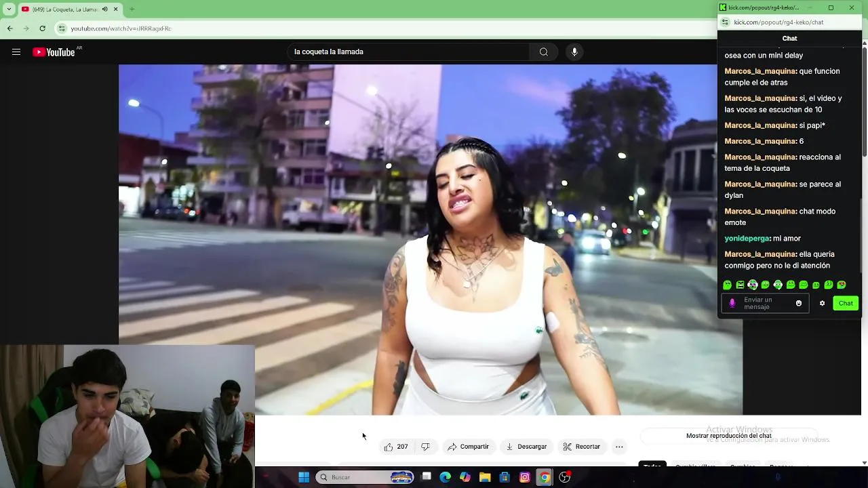Open site info icon in the YouTube address bar
The height and width of the screenshot is (488, 868).
(62, 28)
